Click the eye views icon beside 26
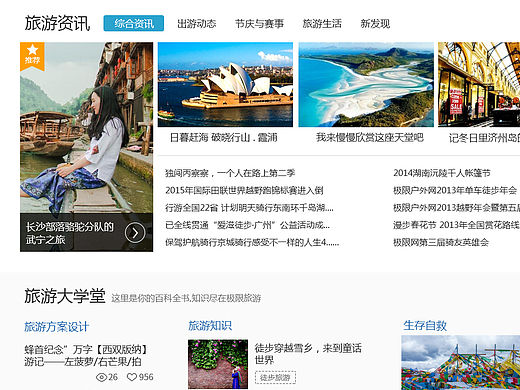The height and width of the screenshot is (390, 520). pos(101,377)
